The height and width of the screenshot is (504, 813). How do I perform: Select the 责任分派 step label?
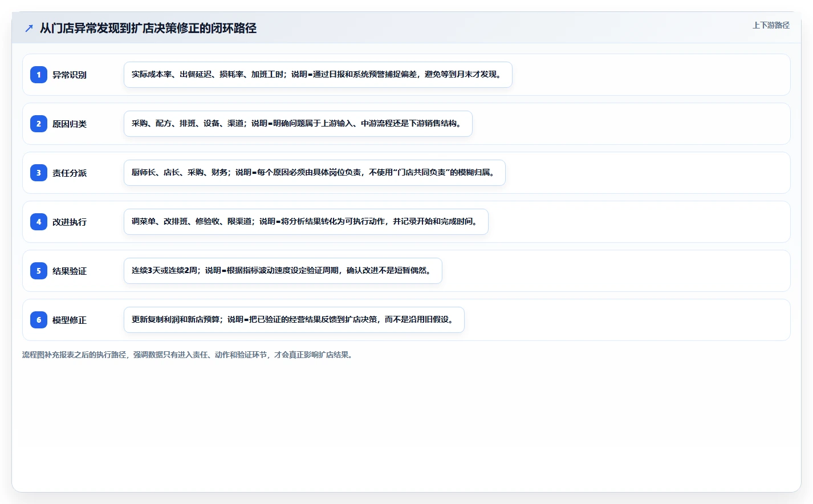pos(70,173)
